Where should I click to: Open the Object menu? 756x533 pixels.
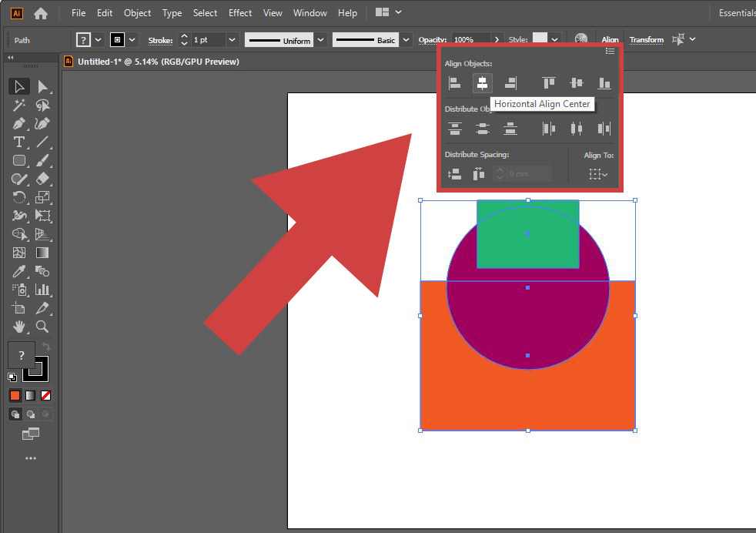pyautogui.click(x=137, y=13)
